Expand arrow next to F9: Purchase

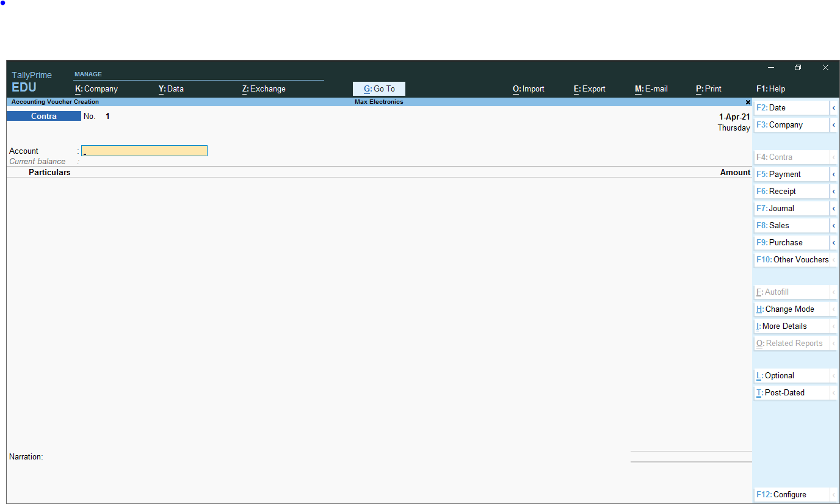coord(833,242)
